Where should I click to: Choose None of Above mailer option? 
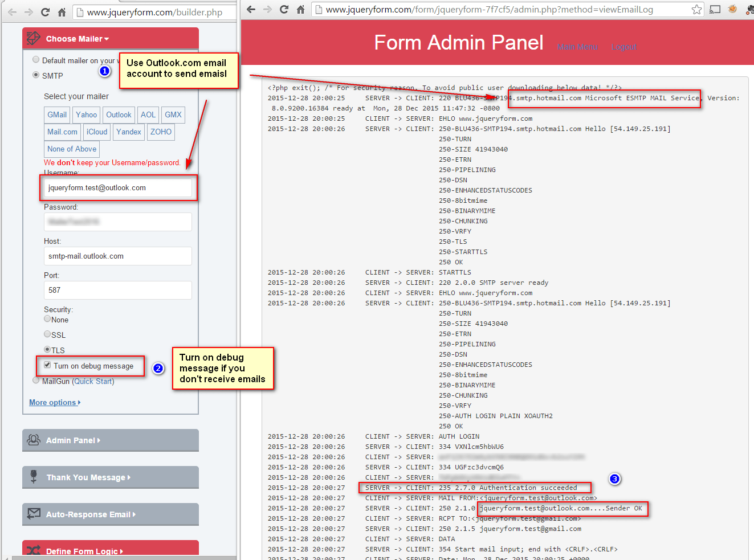click(72, 149)
